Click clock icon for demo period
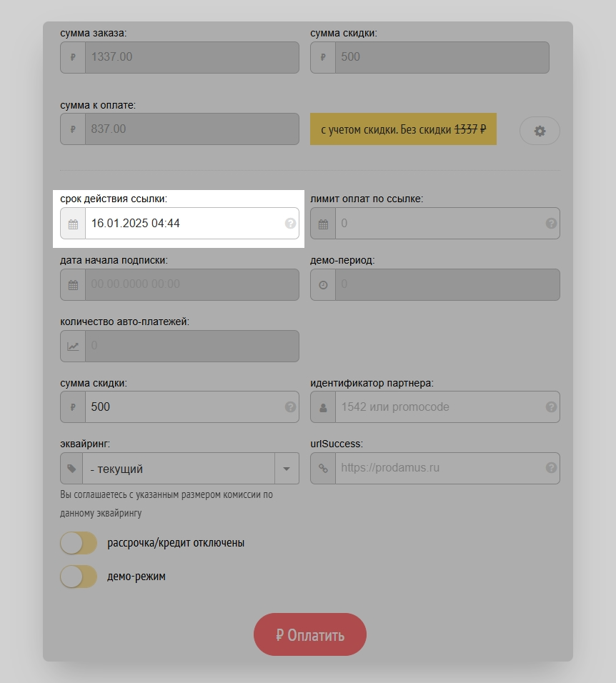This screenshot has width=616, height=683. click(x=323, y=284)
